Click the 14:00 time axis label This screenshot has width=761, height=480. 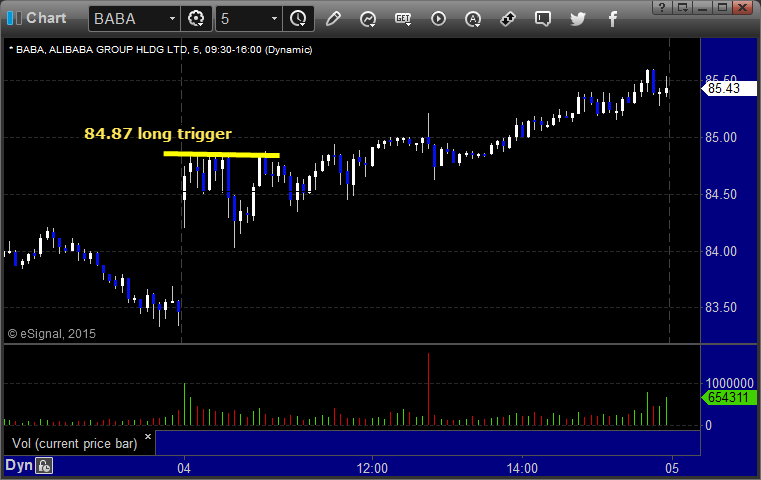click(x=522, y=468)
